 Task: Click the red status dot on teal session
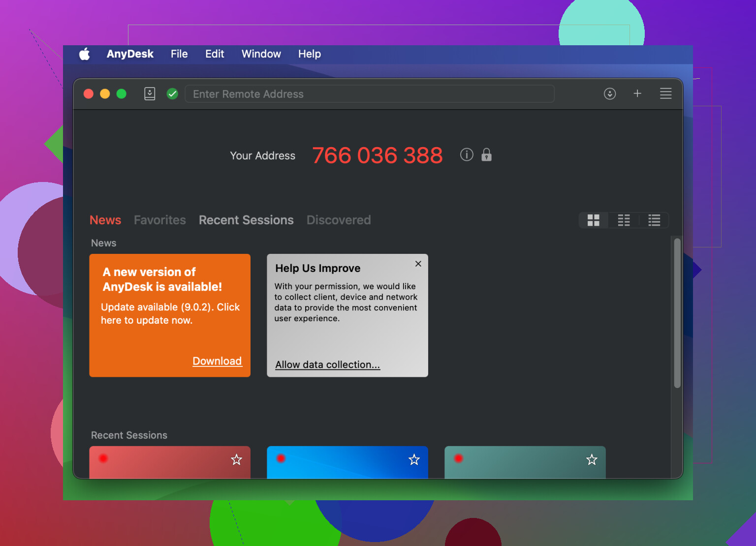coord(459,458)
